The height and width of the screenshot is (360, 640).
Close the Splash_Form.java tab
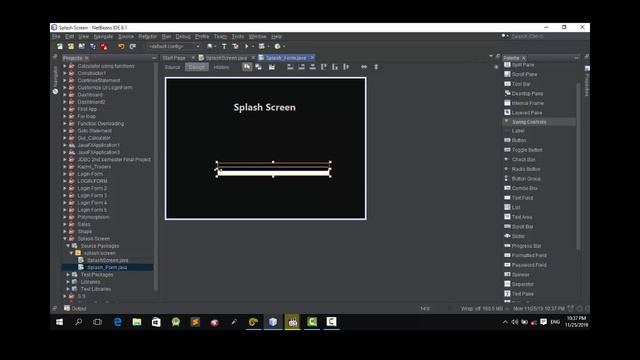pos(312,58)
